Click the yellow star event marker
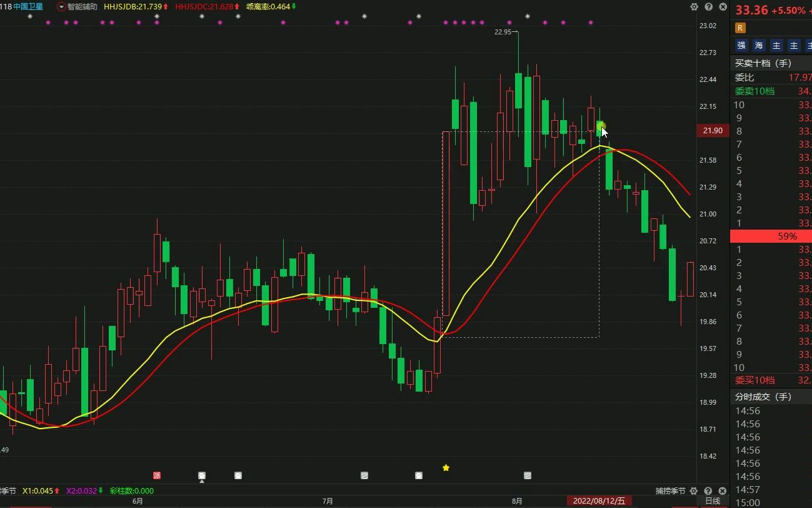The height and width of the screenshot is (508, 812). point(446,468)
